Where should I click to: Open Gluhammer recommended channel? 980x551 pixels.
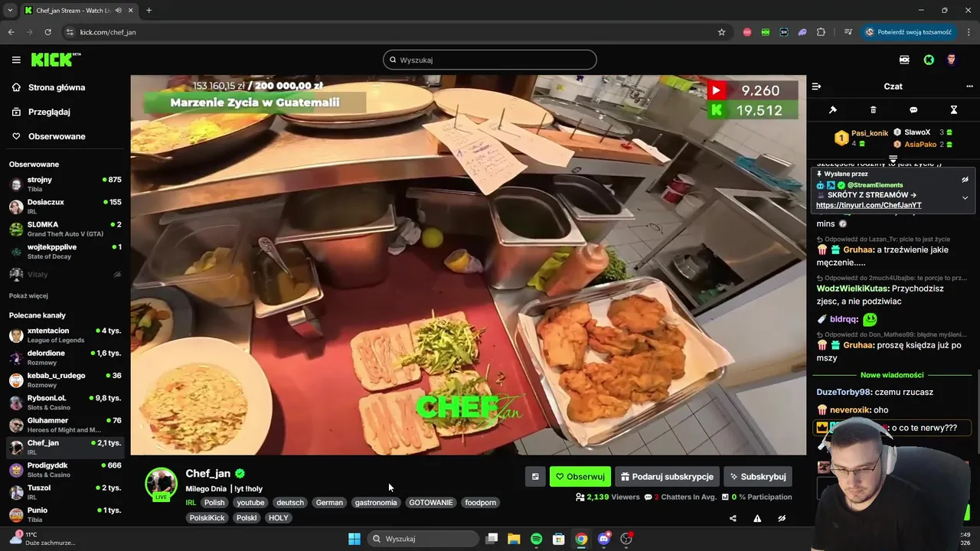tap(64, 425)
